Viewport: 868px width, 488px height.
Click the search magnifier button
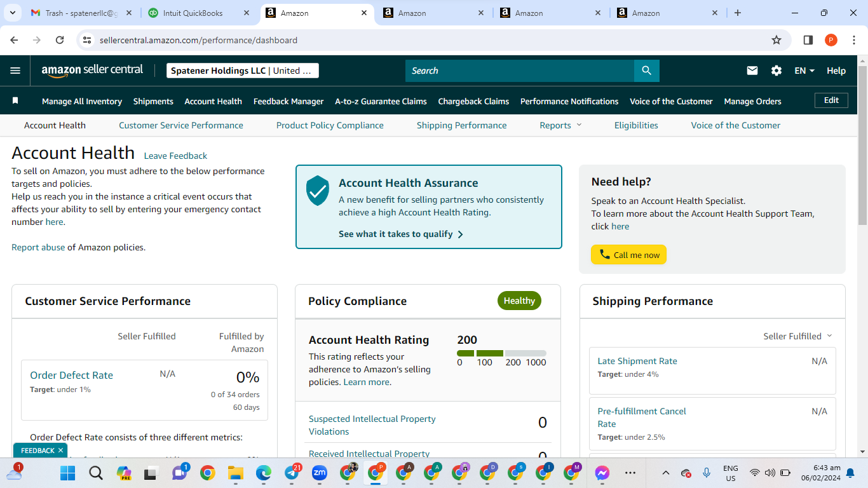(x=646, y=71)
